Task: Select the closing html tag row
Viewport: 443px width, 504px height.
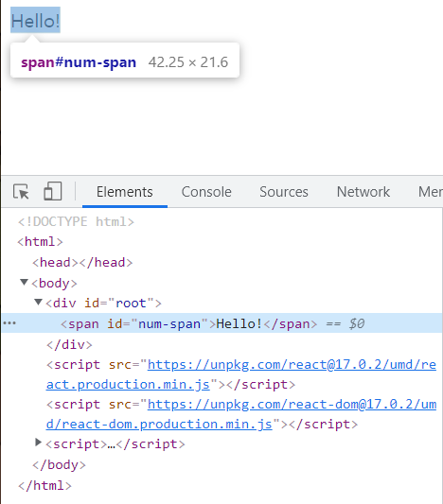Action: [44, 485]
